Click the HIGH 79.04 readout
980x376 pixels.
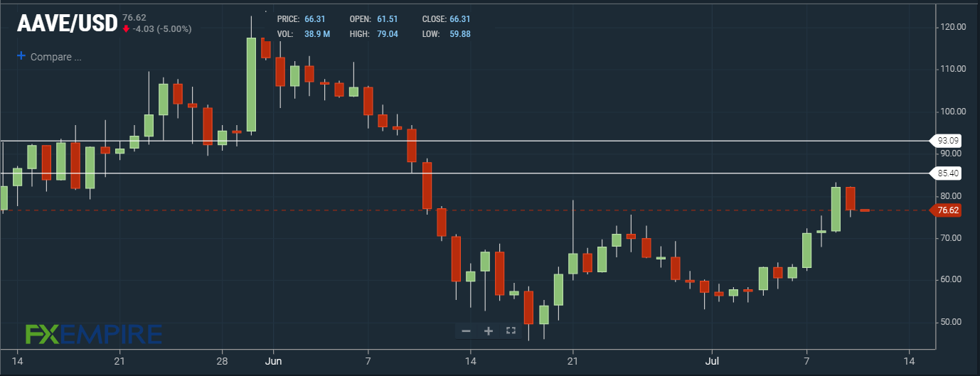[373, 34]
